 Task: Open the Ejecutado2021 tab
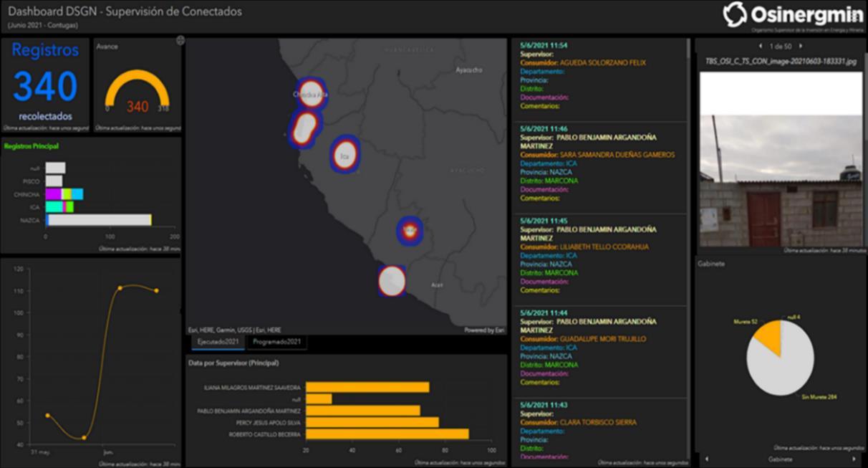(218, 343)
